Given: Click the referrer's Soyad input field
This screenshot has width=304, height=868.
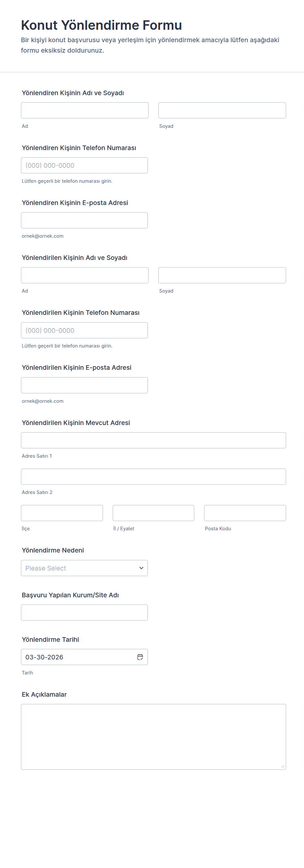Looking at the screenshot, I should 222,110.
